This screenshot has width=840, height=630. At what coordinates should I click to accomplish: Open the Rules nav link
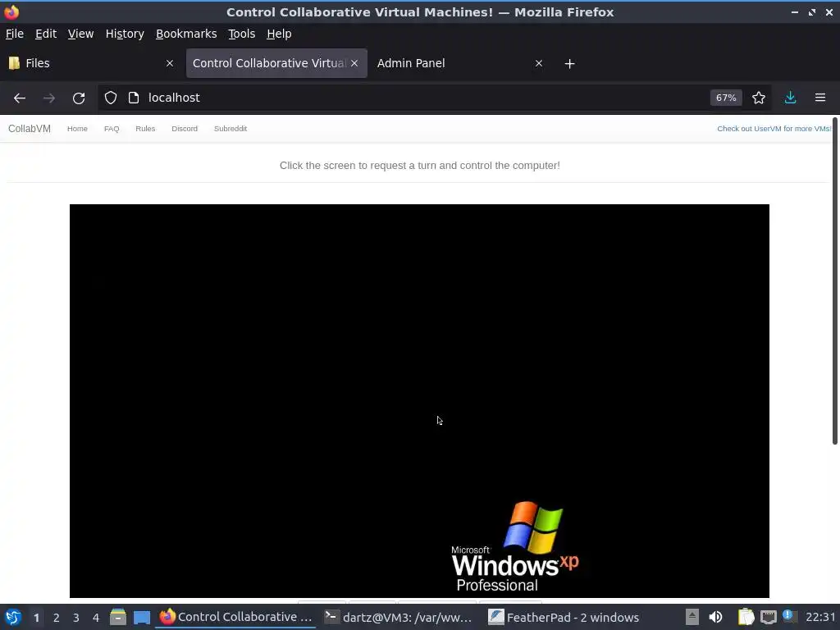pos(145,129)
